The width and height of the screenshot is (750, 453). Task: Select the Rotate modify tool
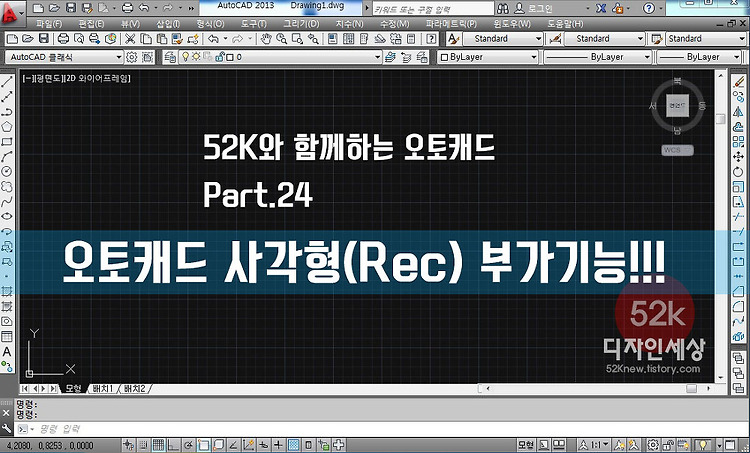click(739, 171)
